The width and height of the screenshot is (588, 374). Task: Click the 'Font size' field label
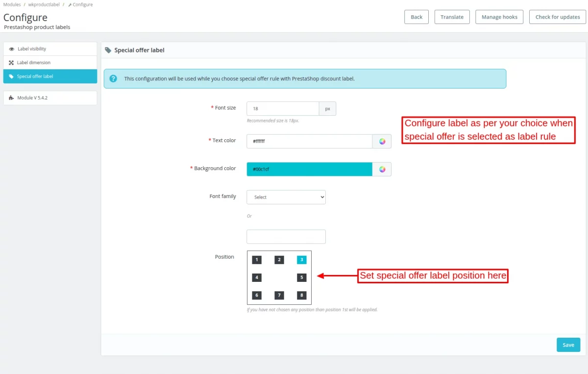(225, 107)
